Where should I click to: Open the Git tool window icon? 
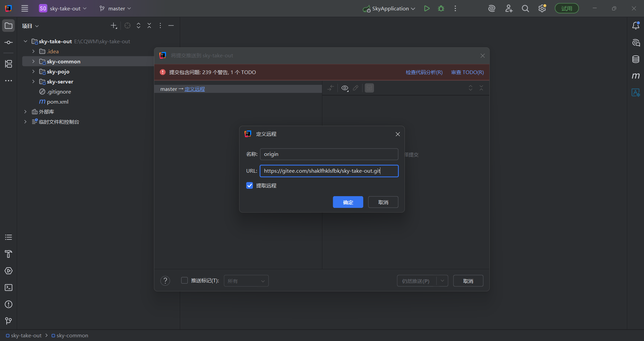(x=9, y=321)
